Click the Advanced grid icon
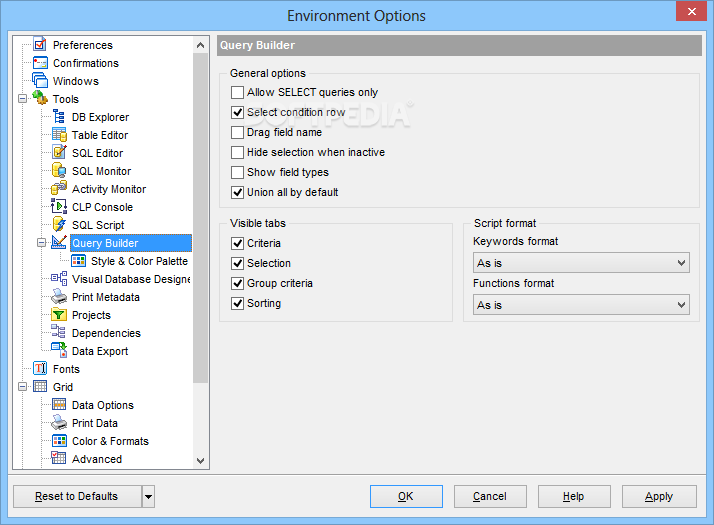The image size is (714, 525). 59,459
